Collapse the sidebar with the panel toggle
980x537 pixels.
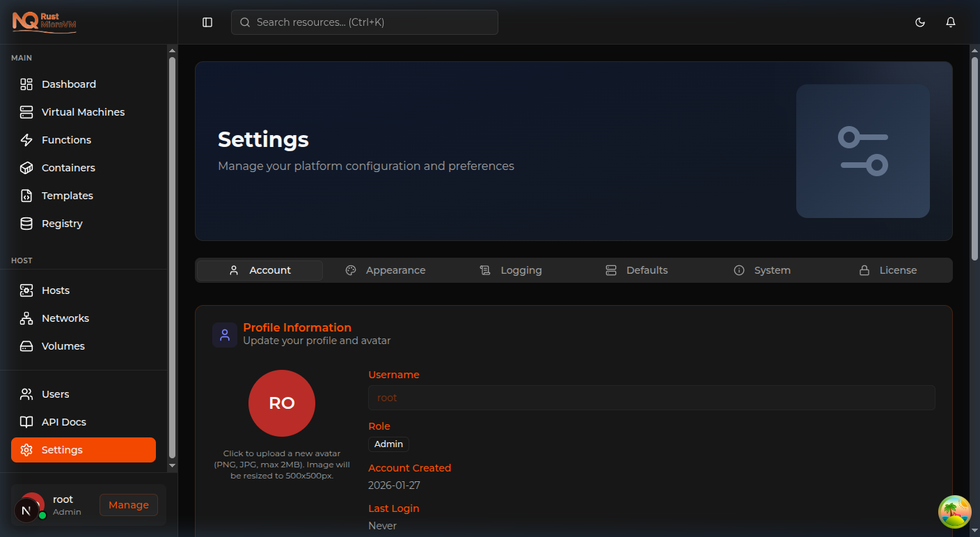click(207, 22)
